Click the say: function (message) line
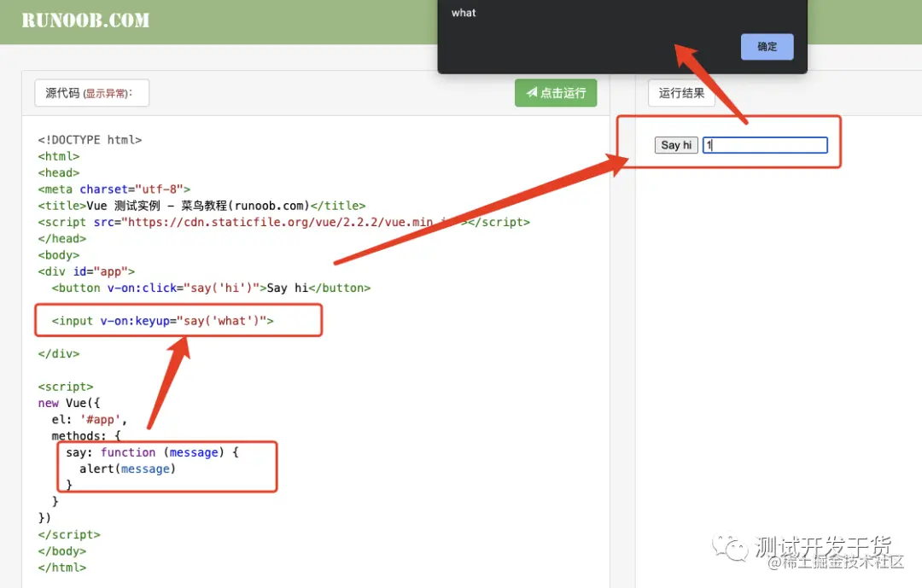This screenshot has height=588, width=922. [x=152, y=453]
